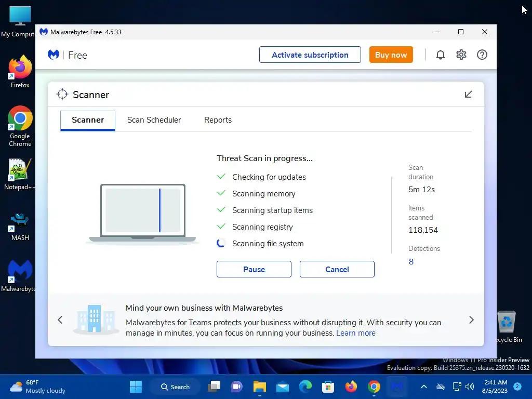Viewport: 532px width, 399px height.
Task: Open File Explorer from the taskbar
Action: coord(260,387)
